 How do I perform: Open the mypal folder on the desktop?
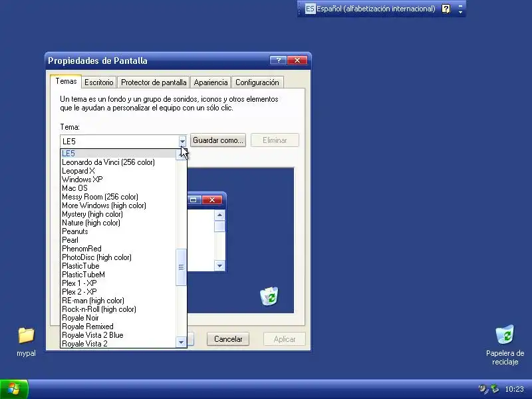coord(26,341)
